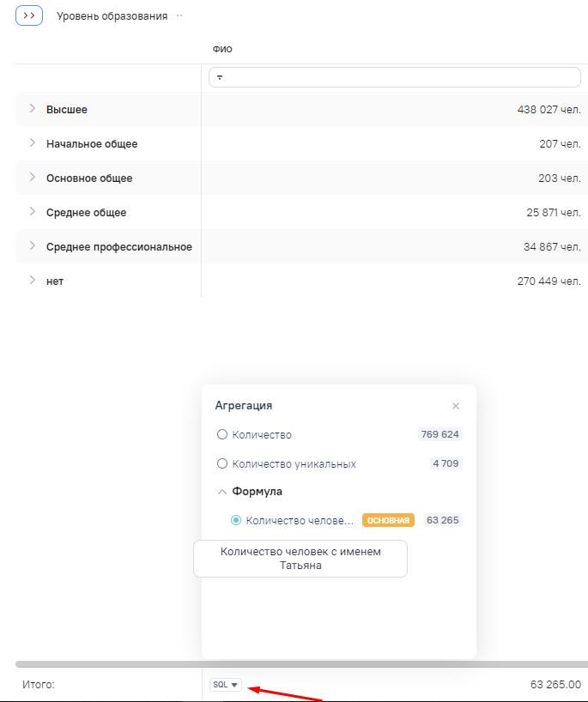The height and width of the screenshot is (702, 588).
Task: Expand the нет row
Action: tap(33, 281)
